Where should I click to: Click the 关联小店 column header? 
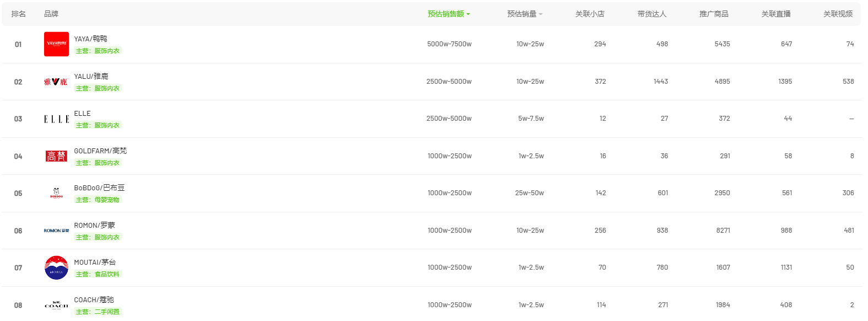pos(590,14)
